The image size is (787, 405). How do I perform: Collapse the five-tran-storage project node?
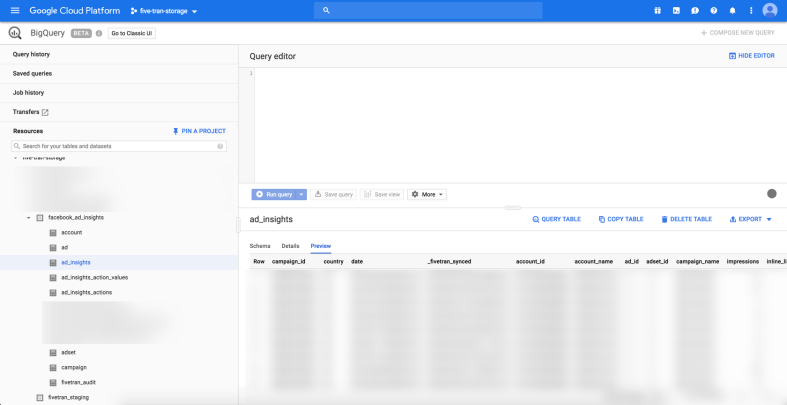[x=16, y=158]
